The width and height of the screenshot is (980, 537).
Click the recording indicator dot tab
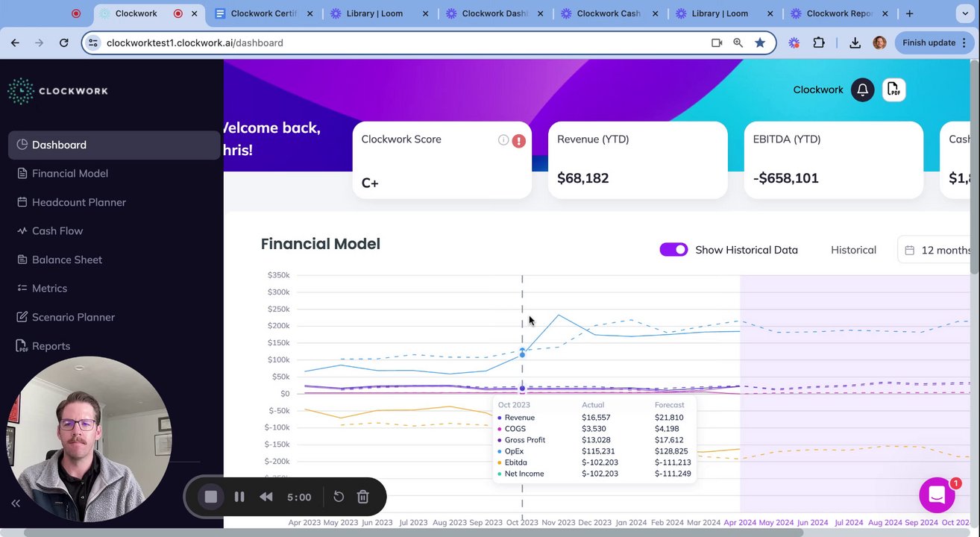pos(76,13)
